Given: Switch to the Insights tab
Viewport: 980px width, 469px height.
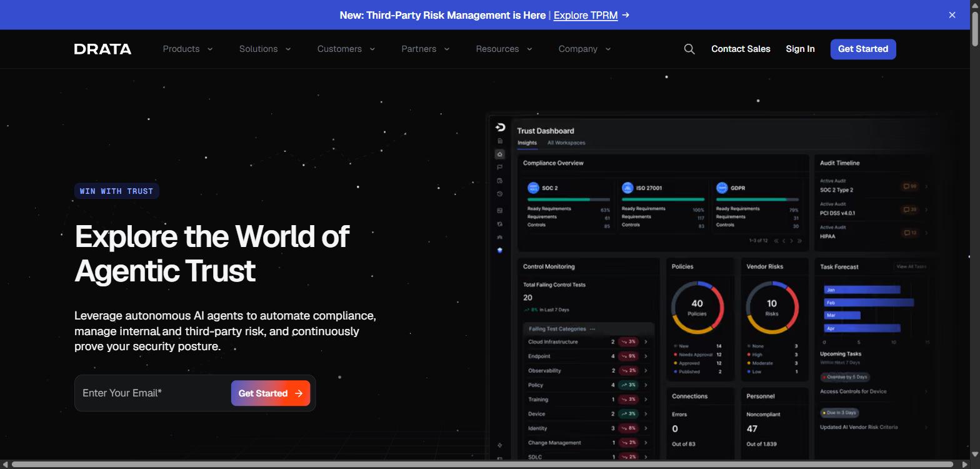Looking at the screenshot, I should [x=527, y=143].
